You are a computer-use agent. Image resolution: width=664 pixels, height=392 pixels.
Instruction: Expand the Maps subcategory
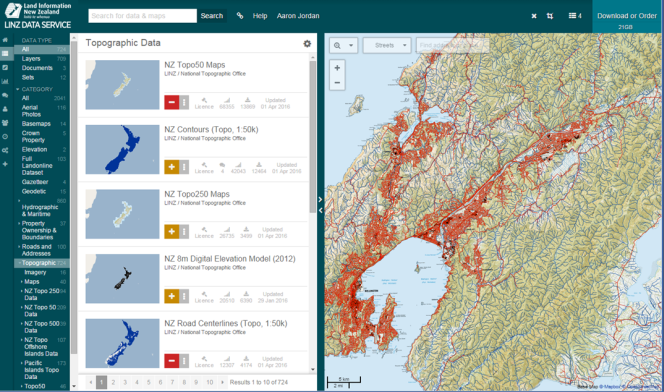click(22, 282)
